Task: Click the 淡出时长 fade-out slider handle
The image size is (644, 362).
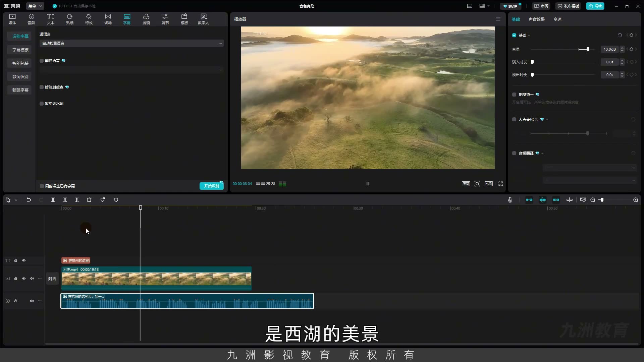Action: (532, 75)
